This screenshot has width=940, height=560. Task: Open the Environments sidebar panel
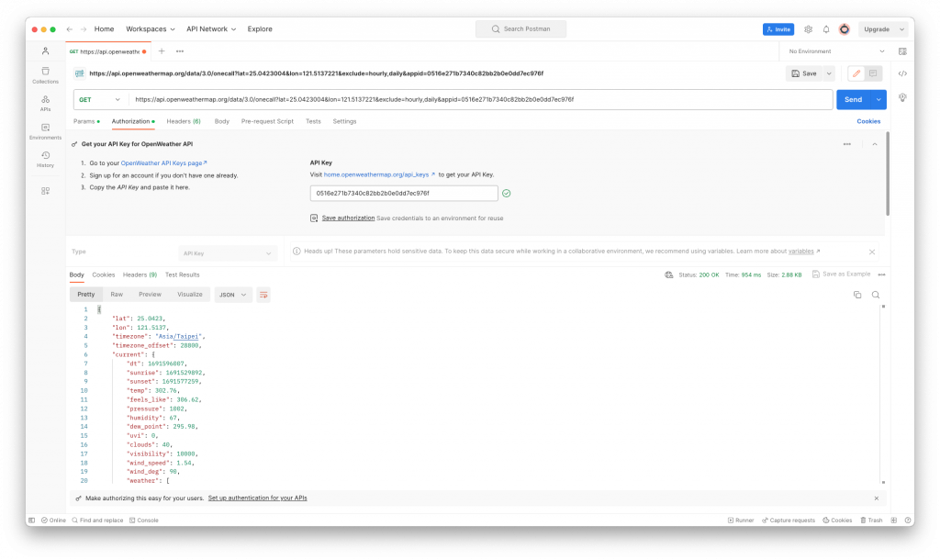[46, 131]
